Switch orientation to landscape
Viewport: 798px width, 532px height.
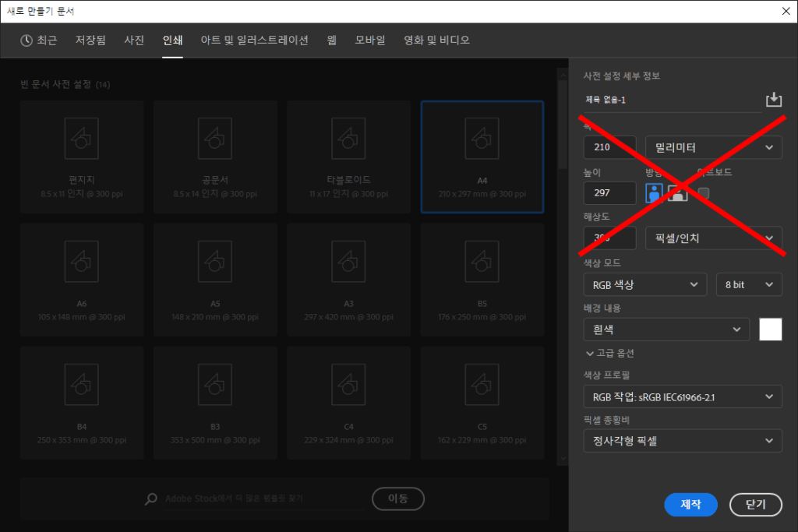[677, 193]
